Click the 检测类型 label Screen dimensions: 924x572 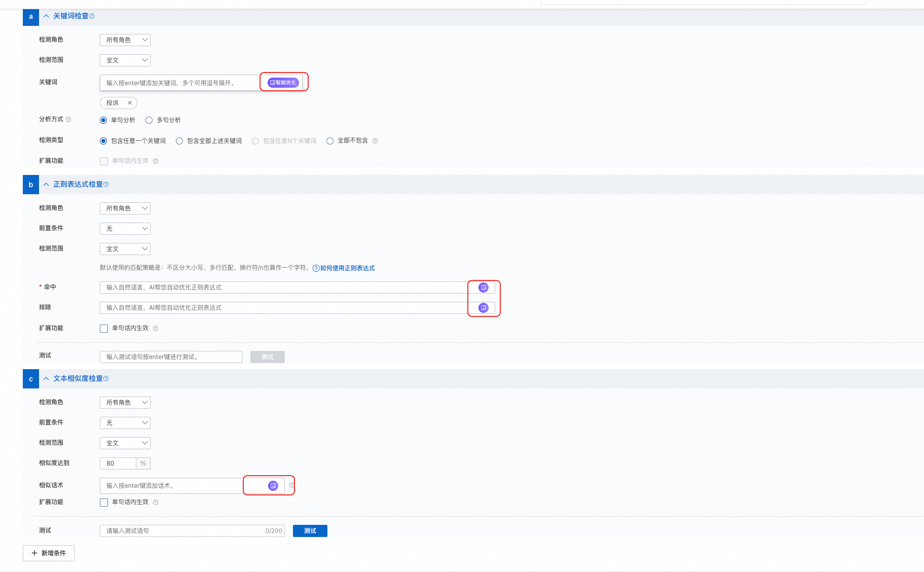[x=51, y=140]
